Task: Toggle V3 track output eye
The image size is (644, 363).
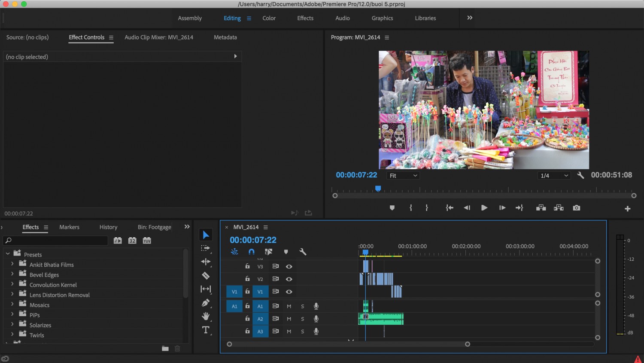Action: (x=289, y=266)
